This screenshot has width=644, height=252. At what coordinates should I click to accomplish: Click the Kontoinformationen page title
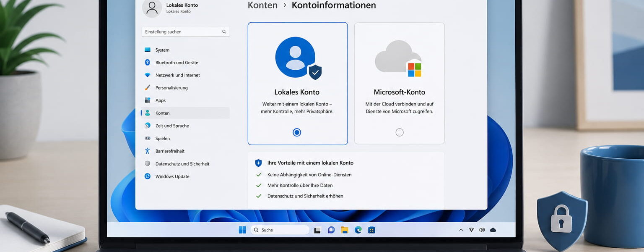click(x=334, y=5)
